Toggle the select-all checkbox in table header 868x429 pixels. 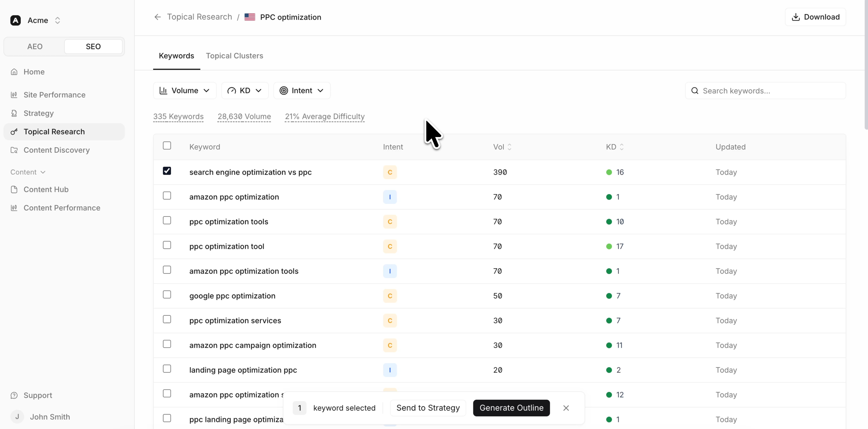pos(167,145)
